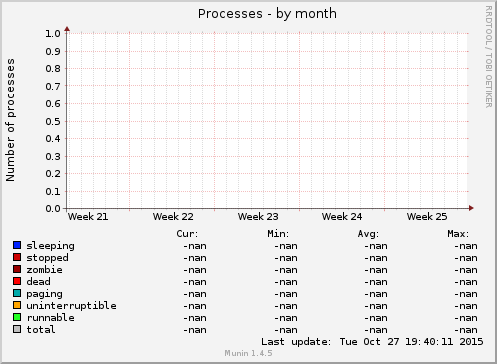Click the runnable row Min -nan value
This screenshot has height=364, width=497.
pyautogui.click(x=286, y=318)
